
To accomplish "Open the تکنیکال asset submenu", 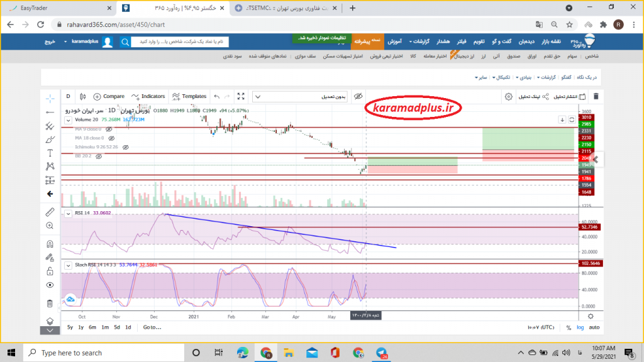I will (501, 77).
